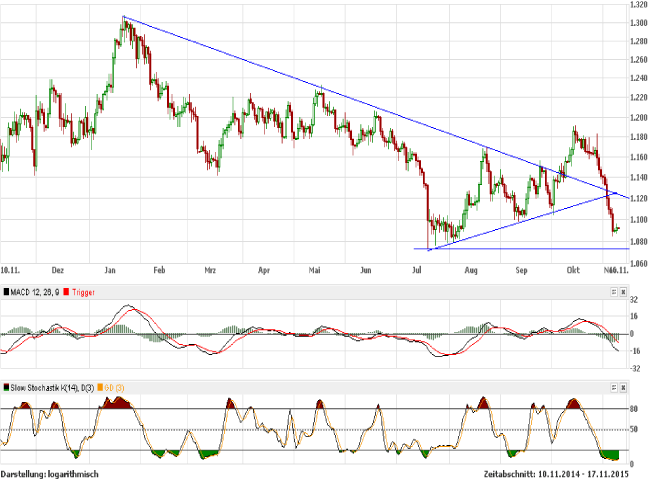
Task: Click the 'Okt' label on time axis
Action: click(573, 270)
